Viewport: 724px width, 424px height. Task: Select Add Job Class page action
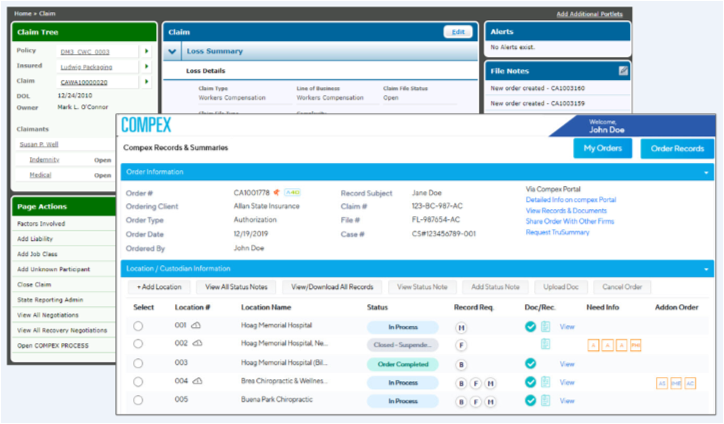[x=37, y=254]
